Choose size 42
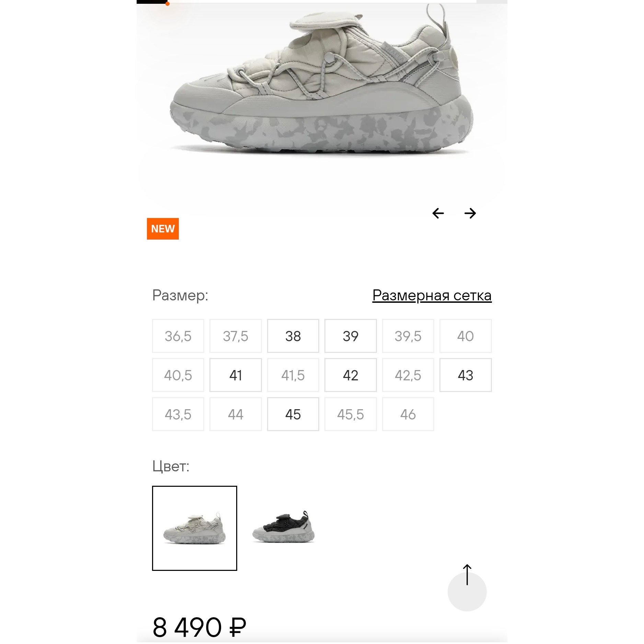 click(x=350, y=375)
